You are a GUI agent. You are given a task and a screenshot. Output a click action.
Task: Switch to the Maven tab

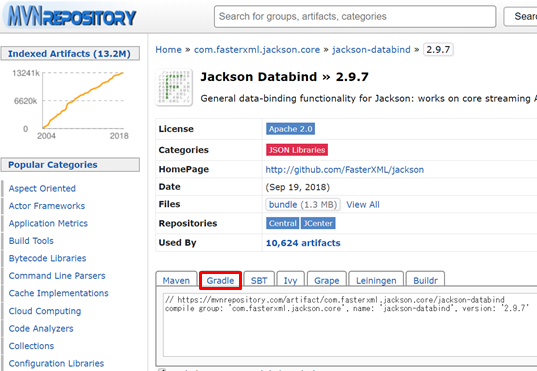176,281
